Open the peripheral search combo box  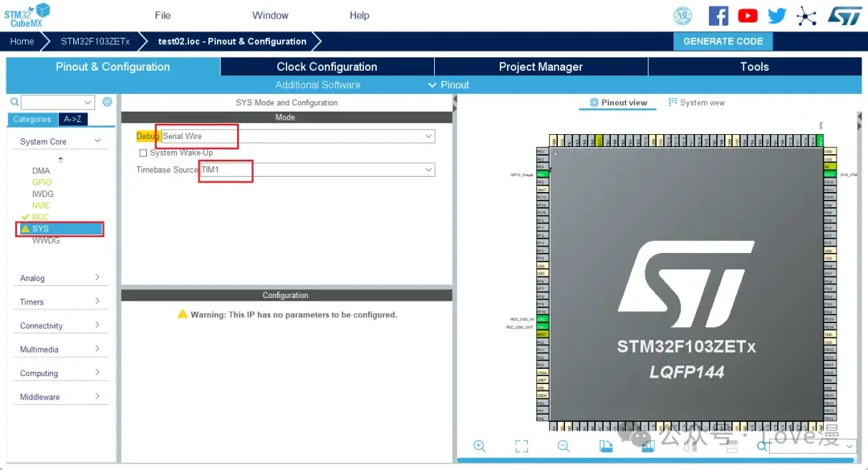coord(58,102)
